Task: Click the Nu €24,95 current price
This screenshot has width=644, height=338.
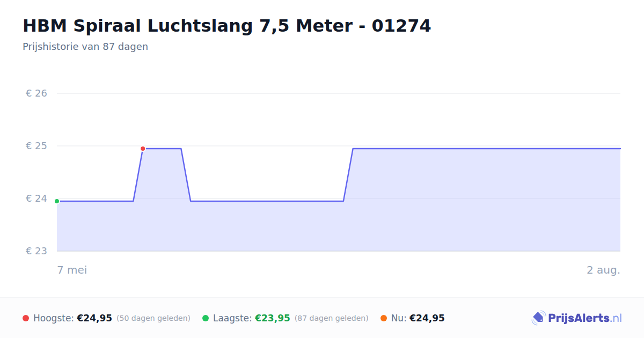Action: click(x=427, y=318)
